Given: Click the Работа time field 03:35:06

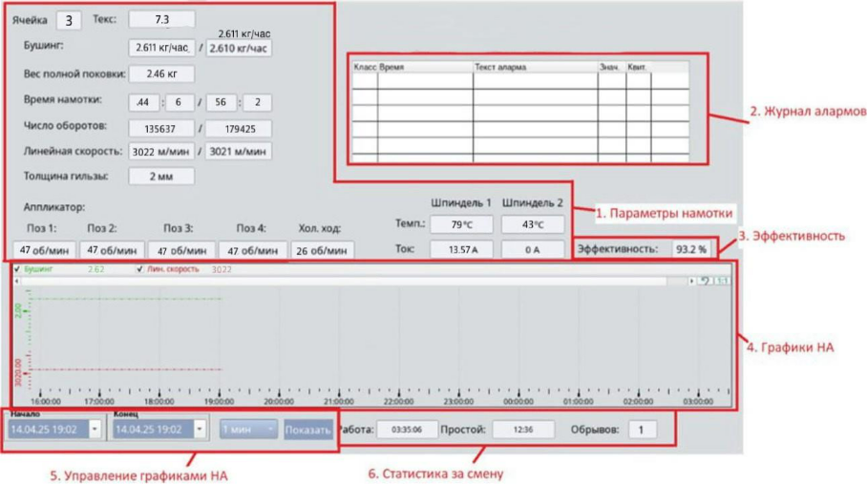Looking at the screenshot, I should (407, 430).
